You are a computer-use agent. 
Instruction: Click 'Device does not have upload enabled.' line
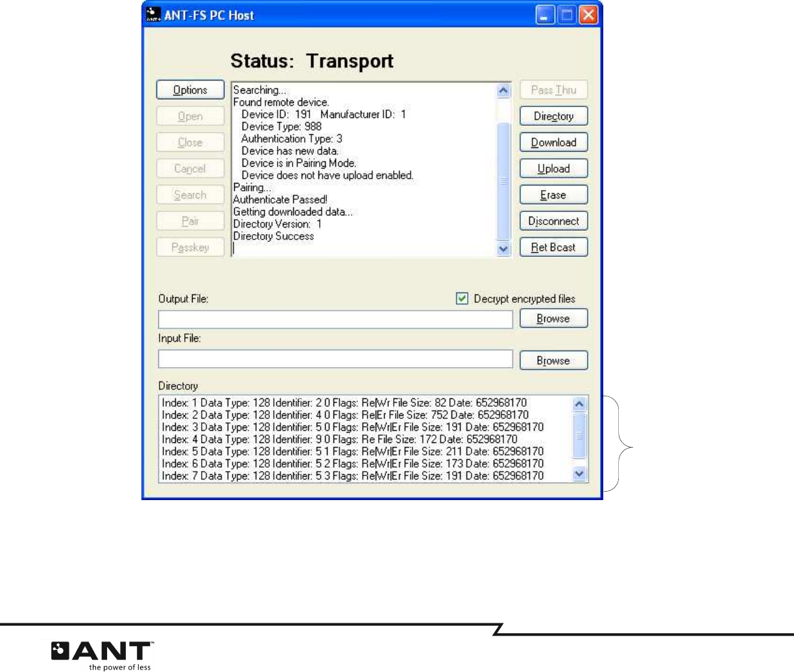click(x=328, y=175)
